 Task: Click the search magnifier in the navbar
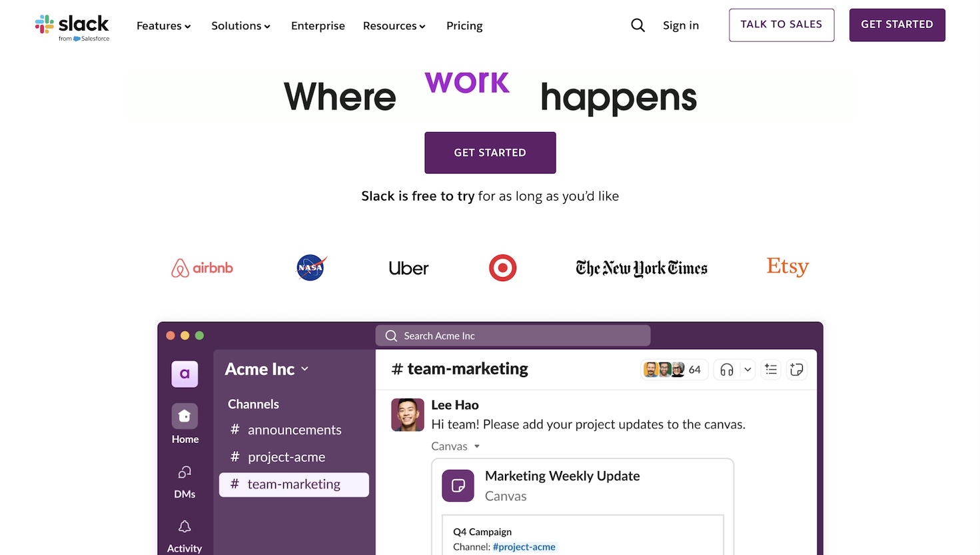638,25
